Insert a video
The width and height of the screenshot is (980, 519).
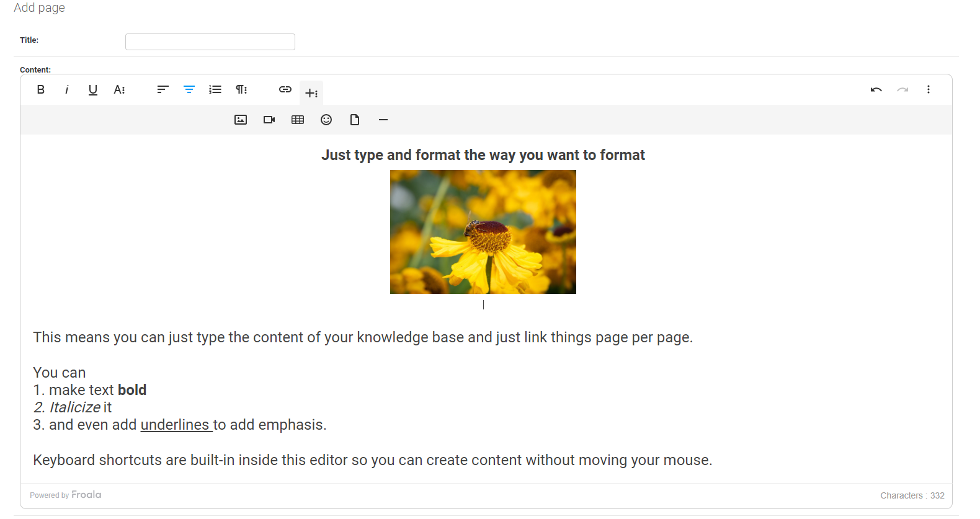pyautogui.click(x=269, y=120)
